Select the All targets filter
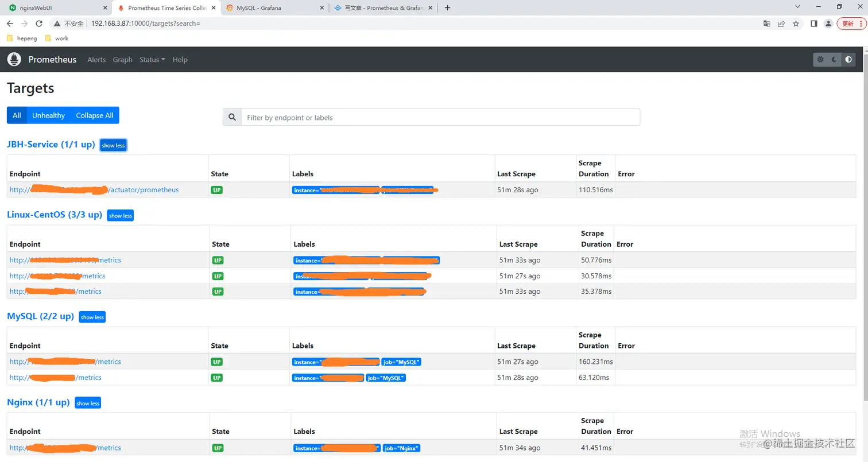Viewport: 868px width, 462px height. pyautogui.click(x=17, y=115)
